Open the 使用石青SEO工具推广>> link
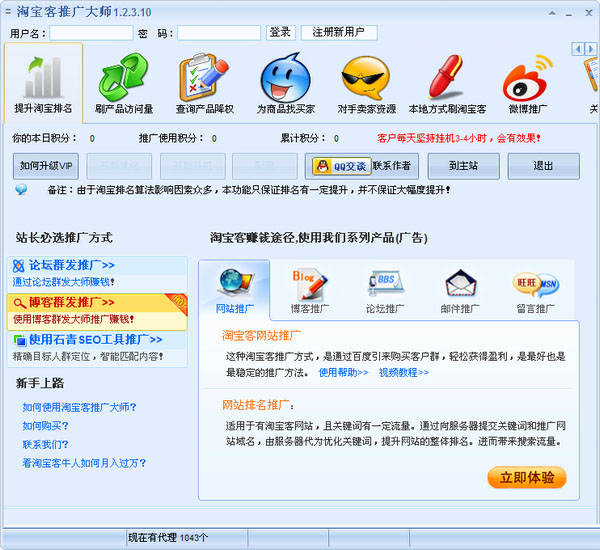600x550 pixels. click(96, 339)
